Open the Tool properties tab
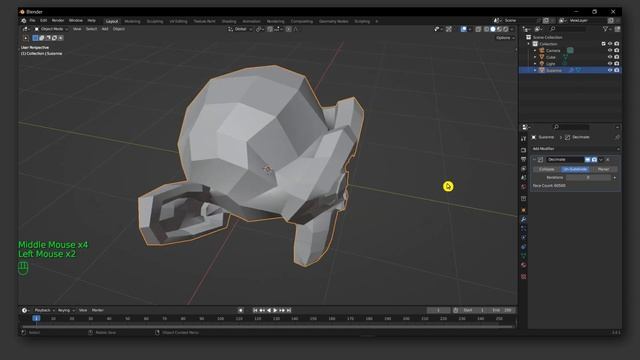 (x=523, y=139)
